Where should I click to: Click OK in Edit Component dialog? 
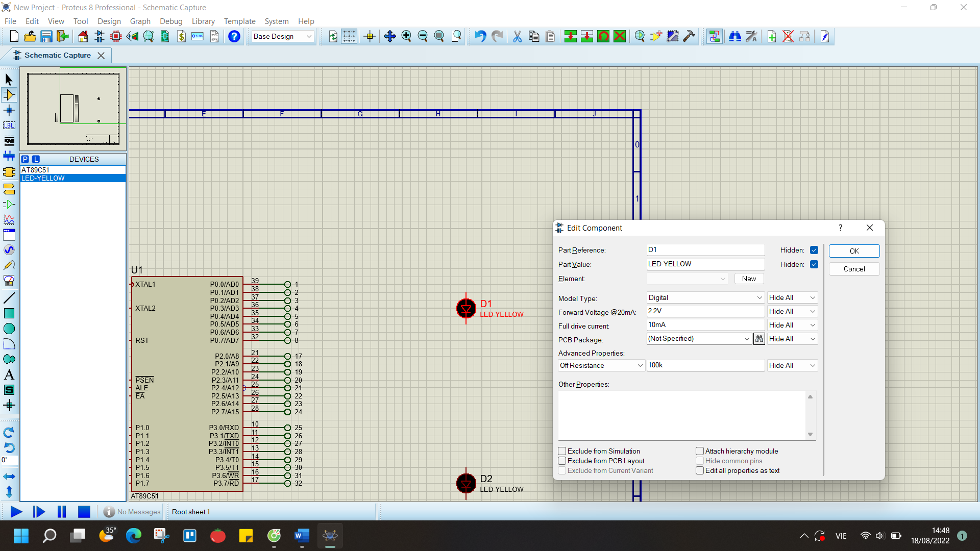point(854,251)
